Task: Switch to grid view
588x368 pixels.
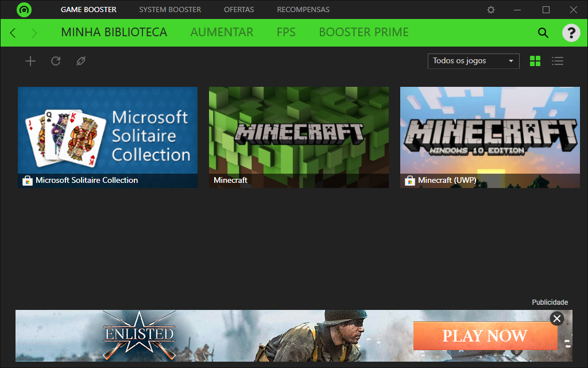Action: pyautogui.click(x=535, y=61)
